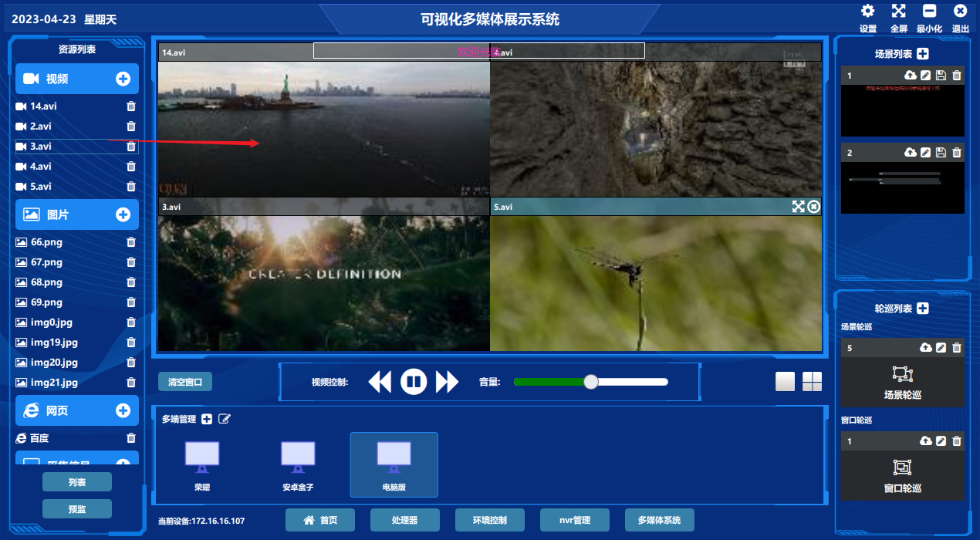Edit 场景轮巡 item 5 with the pencil

point(941,348)
